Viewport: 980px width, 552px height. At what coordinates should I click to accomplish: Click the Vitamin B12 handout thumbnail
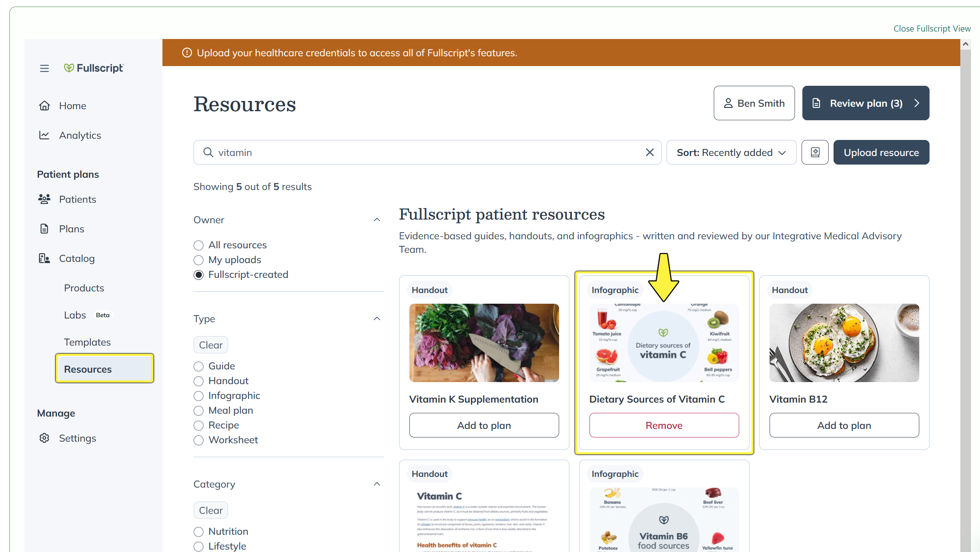click(x=844, y=343)
